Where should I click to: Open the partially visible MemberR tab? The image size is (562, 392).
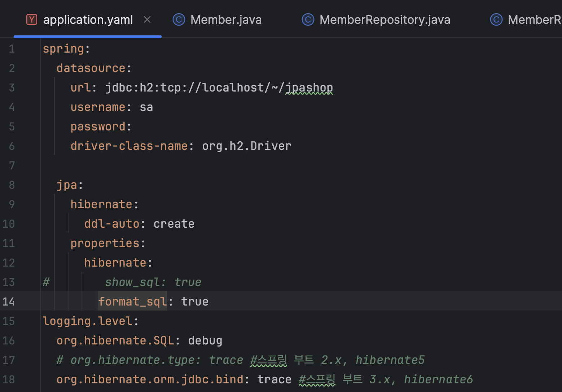(x=535, y=19)
